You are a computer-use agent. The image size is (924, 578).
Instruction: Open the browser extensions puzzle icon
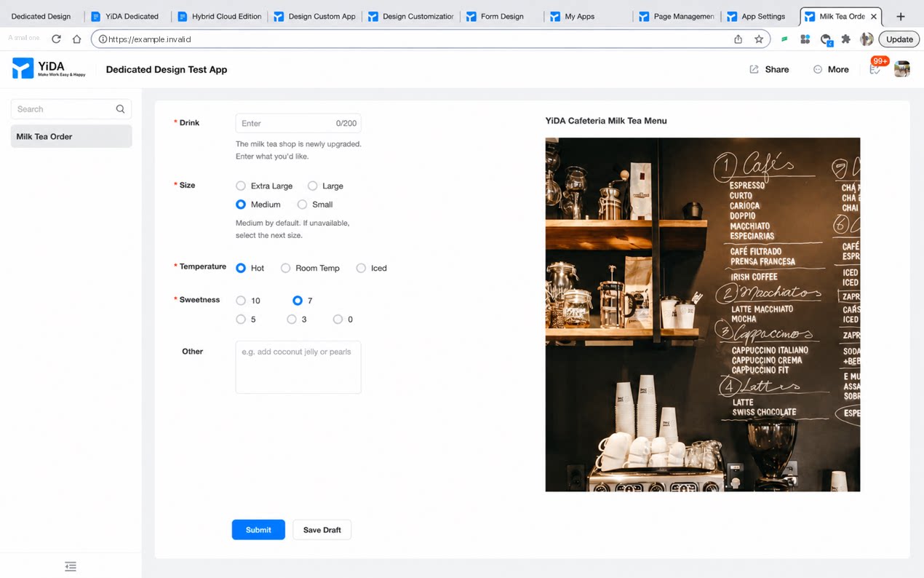pyautogui.click(x=845, y=39)
